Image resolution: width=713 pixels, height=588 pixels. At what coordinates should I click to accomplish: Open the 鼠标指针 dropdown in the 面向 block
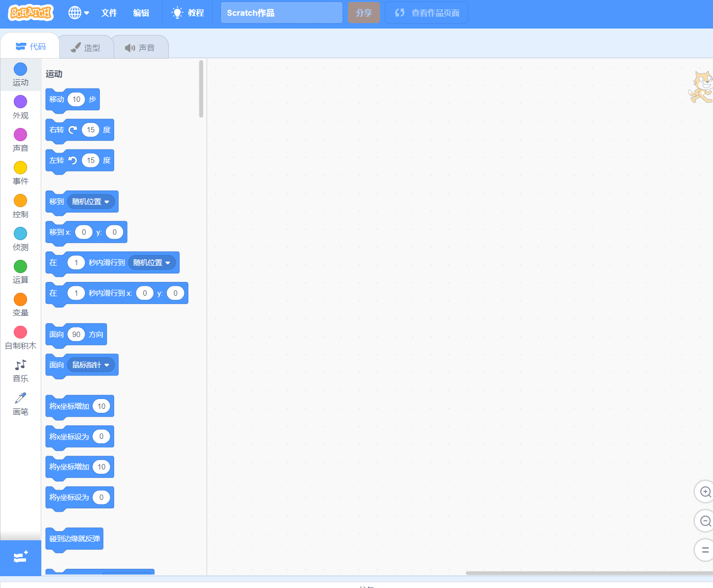[x=92, y=365]
